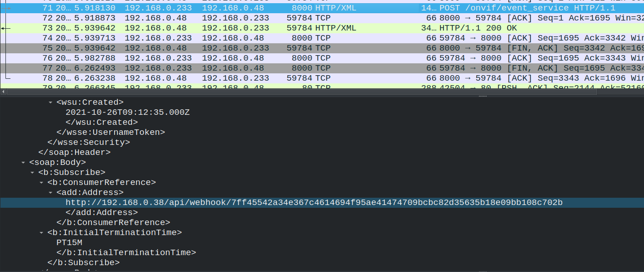644x272 pixels.
Task: Select the </b:ConsumerReference> closing line
Action: tap(113, 223)
